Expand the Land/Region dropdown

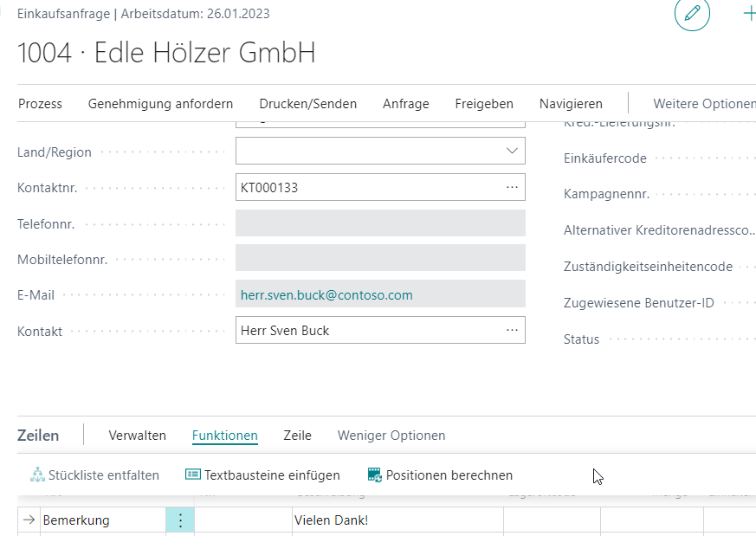[x=512, y=152]
